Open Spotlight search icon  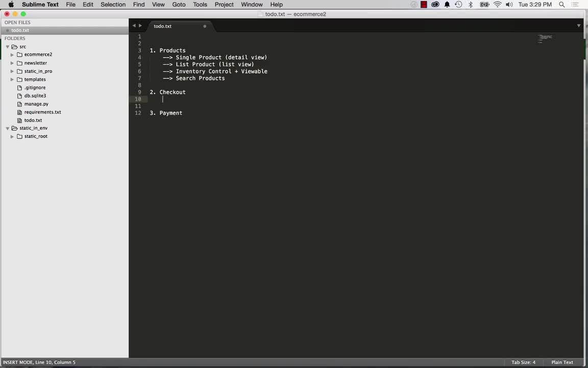[562, 5]
